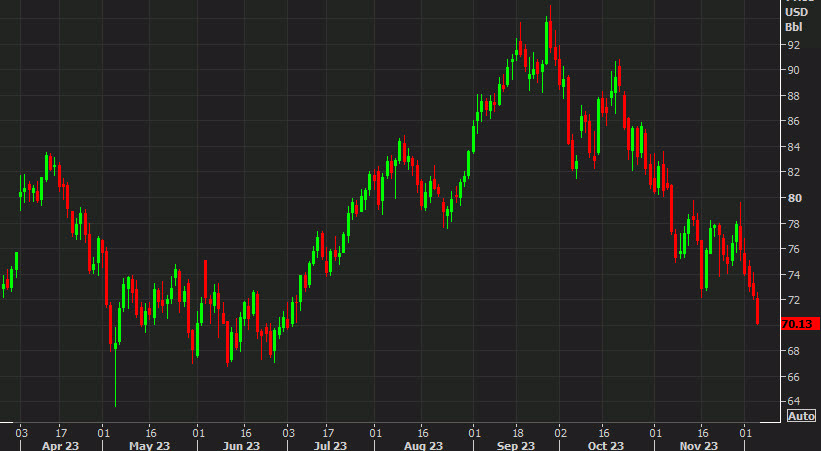
Task: Click the Oct 23 month label
Action: [x=606, y=446]
